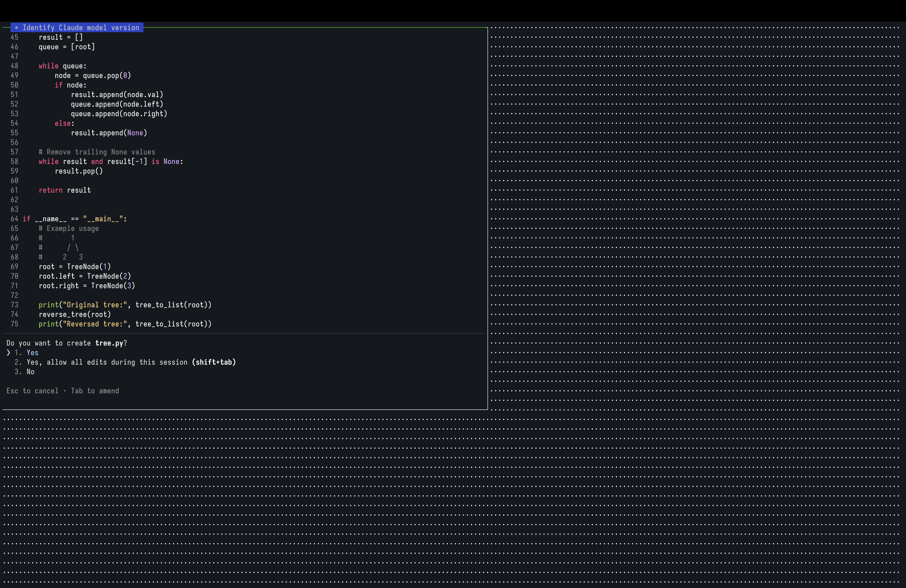The width and height of the screenshot is (906, 588).
Task: Select option '1. Yes' to create tree.py
Action: click(x=26, y=353)
